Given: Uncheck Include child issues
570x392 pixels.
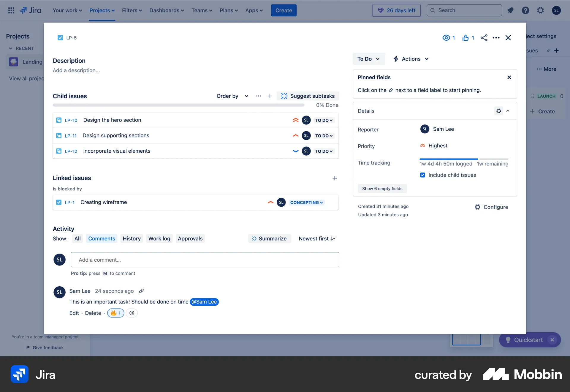Looking at the screenshot, I should 422,175.
